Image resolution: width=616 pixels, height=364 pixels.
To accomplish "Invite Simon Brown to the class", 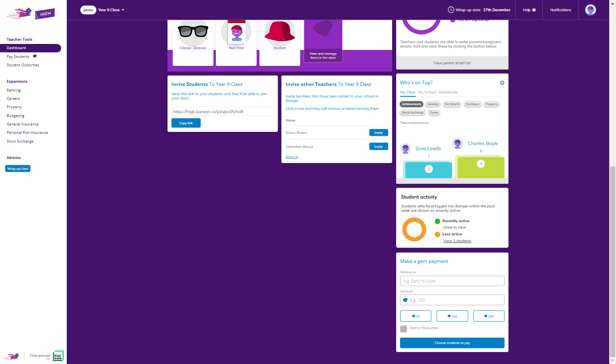I will [379, 133].
